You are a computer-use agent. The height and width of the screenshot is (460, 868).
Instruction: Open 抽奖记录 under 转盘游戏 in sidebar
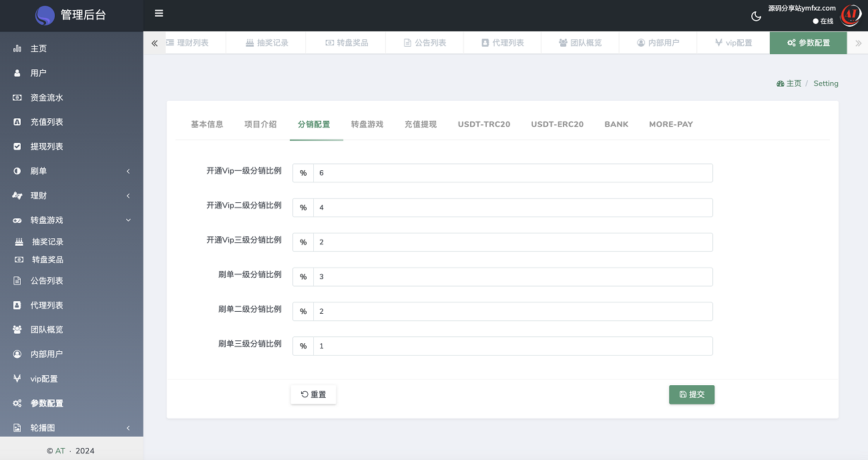coord(47,242)
